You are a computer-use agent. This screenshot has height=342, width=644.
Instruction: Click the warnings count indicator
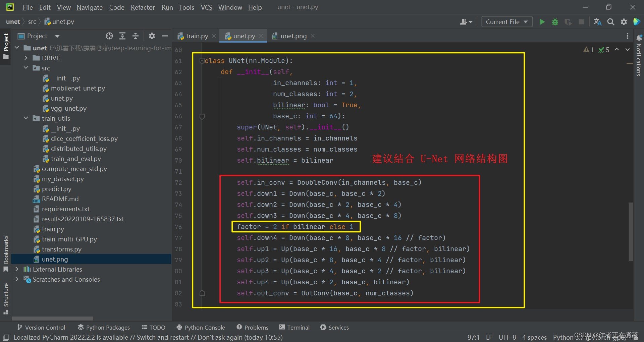click(589, 50)
